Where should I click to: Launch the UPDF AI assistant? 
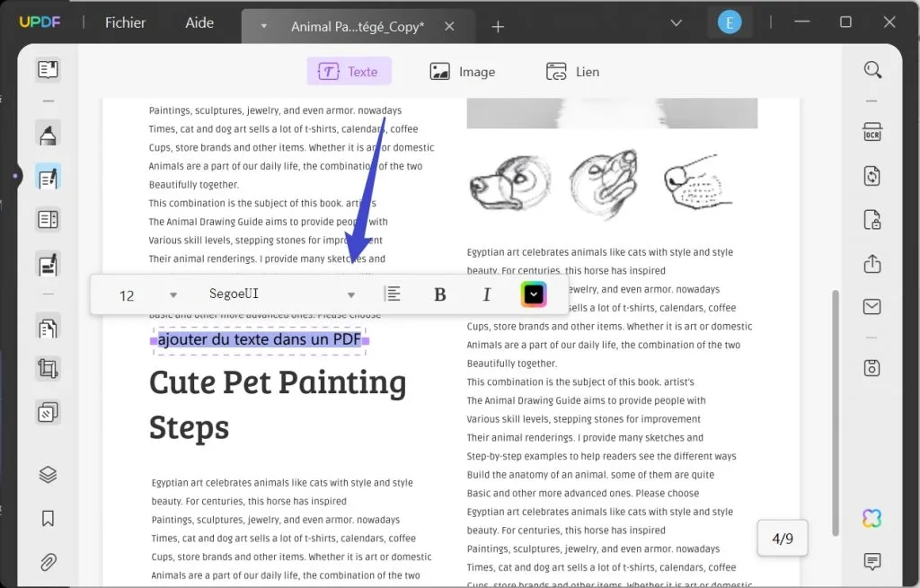[871, 518]
